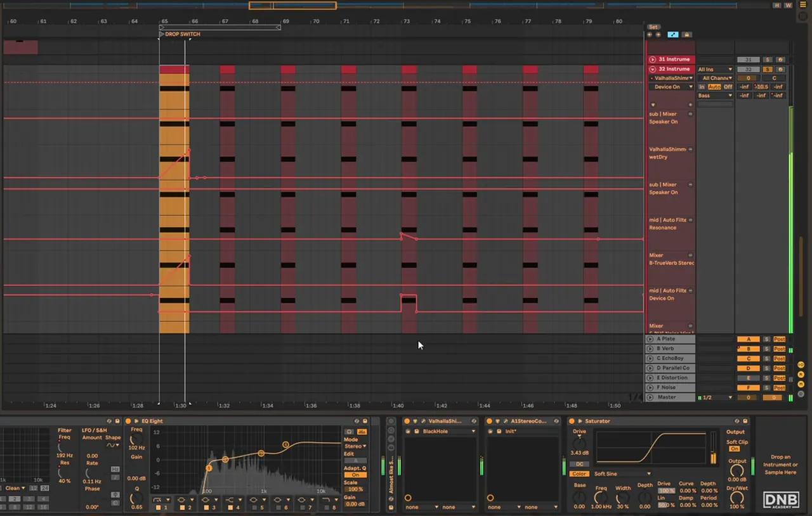Toggle track activator 31

click(x=748, y=60)
